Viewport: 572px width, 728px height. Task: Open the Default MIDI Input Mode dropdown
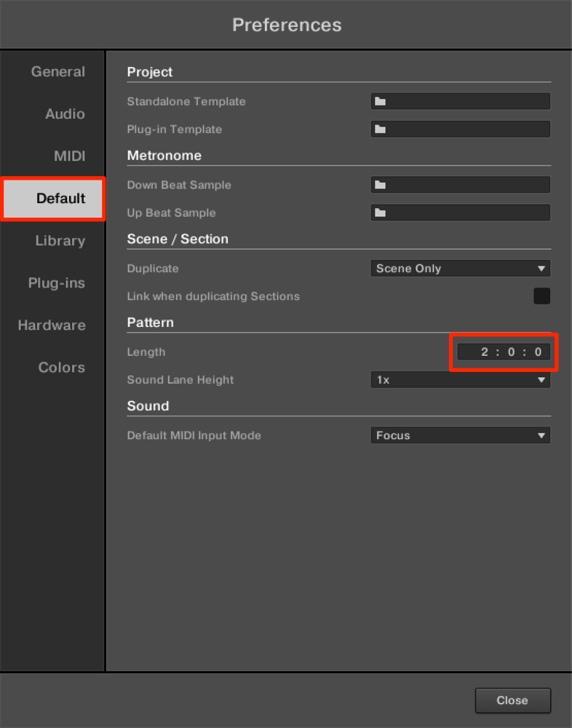click(460, 435)
